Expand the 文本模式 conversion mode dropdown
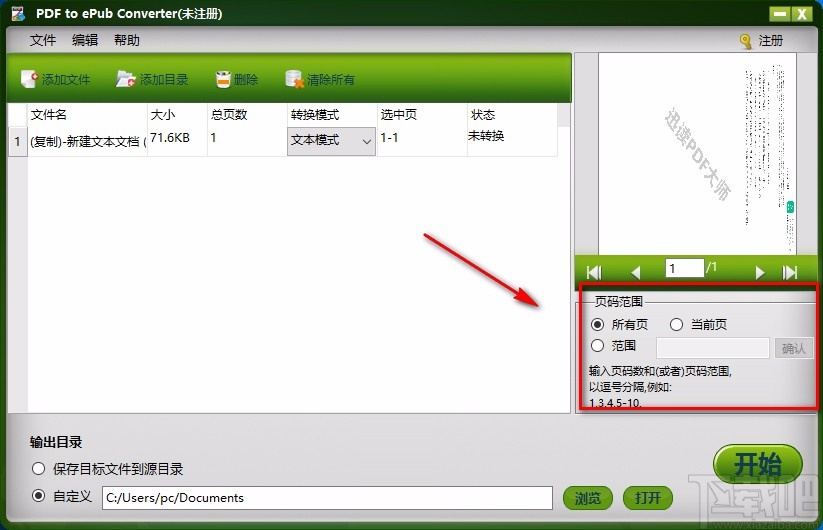The width and height of the screenshot is (823, 530). click(331, 141)
